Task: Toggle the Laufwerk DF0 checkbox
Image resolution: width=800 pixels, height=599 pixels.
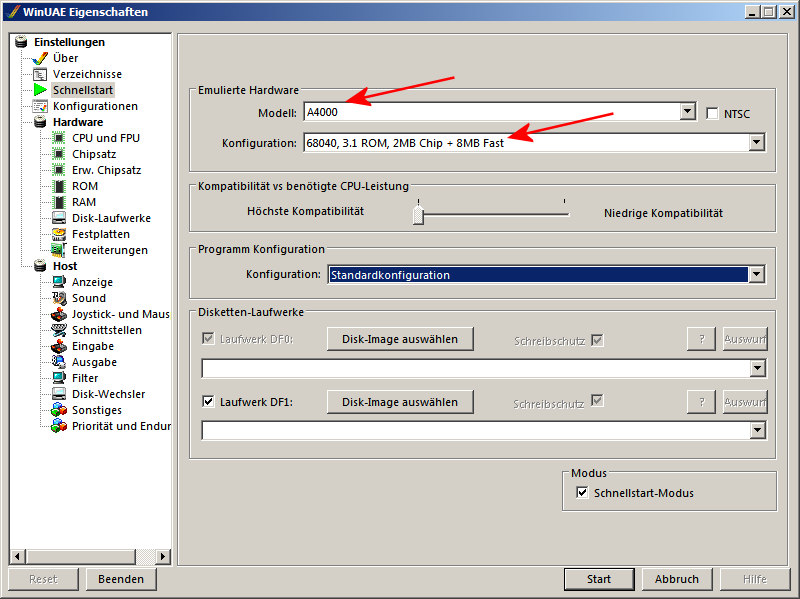Action: coord(208,338)
